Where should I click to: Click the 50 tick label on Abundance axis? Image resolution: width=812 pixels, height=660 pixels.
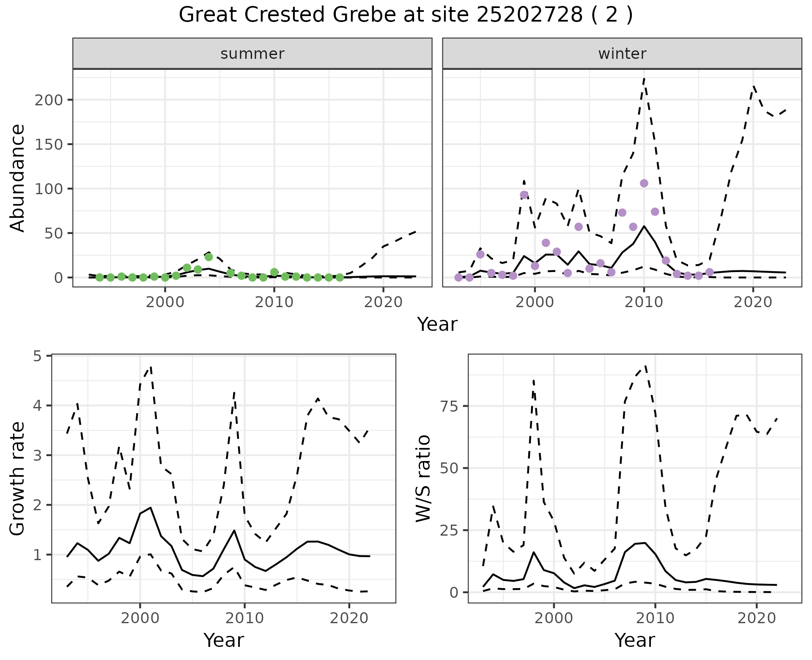[x=54, y=234]
